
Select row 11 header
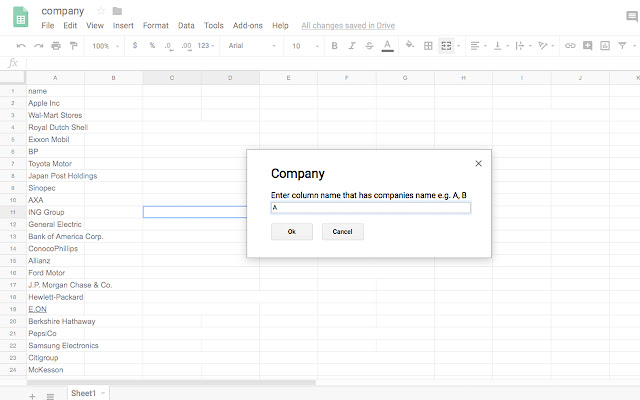pos(13,212)
